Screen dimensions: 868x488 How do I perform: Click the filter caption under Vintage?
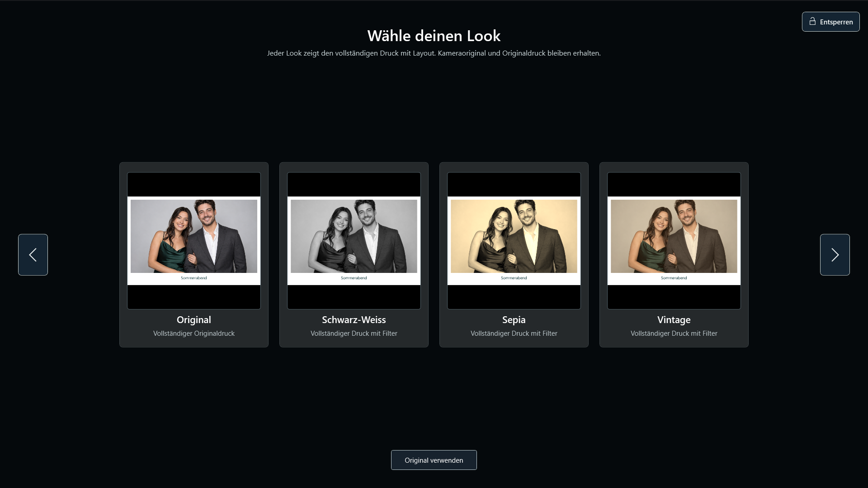click(674, 333)
